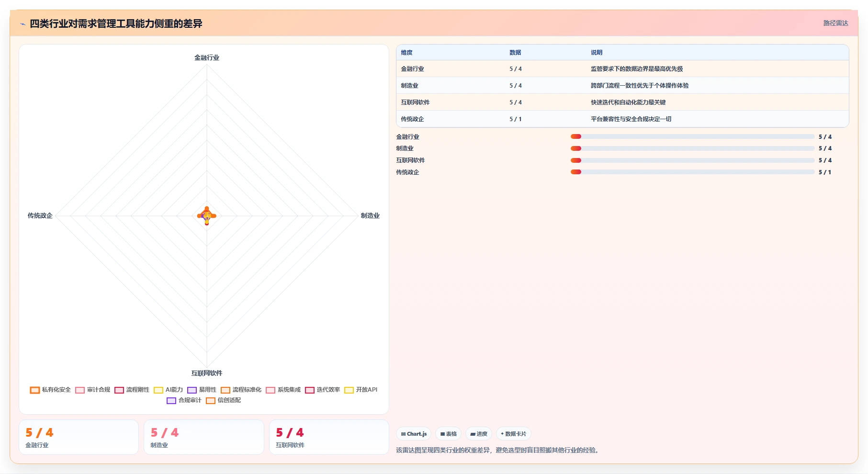Image resolution: width=868 pixels, height=474 pixels.
Task: Toggle the 系统集成 legend series
Action: (x=283, y=390)
